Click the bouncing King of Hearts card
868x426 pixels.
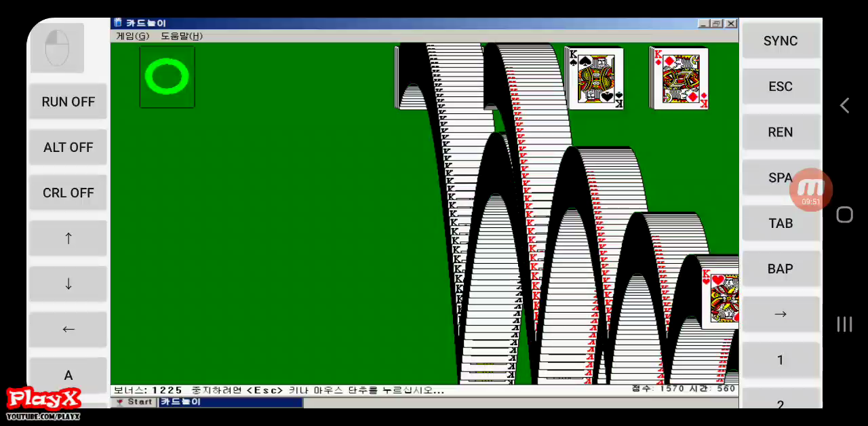point(720,293)
